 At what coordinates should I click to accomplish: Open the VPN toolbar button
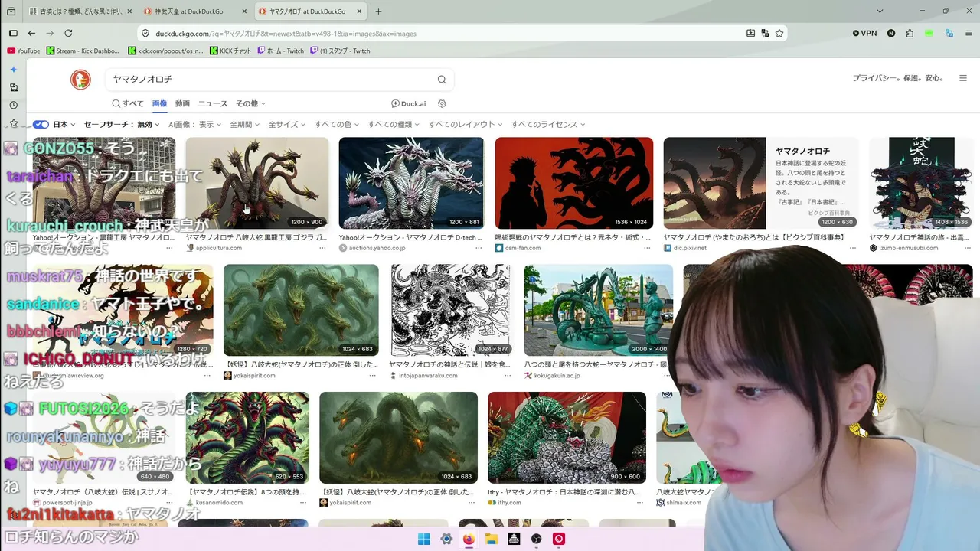[864, 33]
